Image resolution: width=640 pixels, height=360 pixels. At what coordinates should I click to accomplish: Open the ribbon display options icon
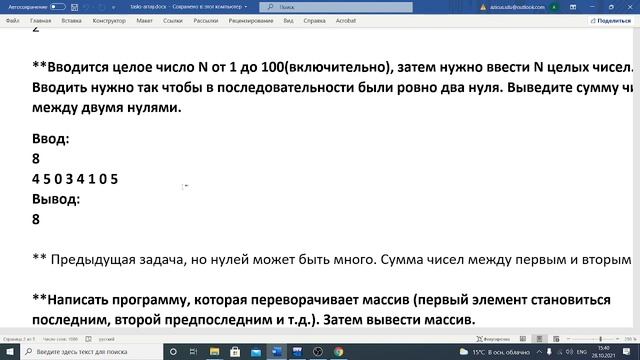tap(573, 7)
